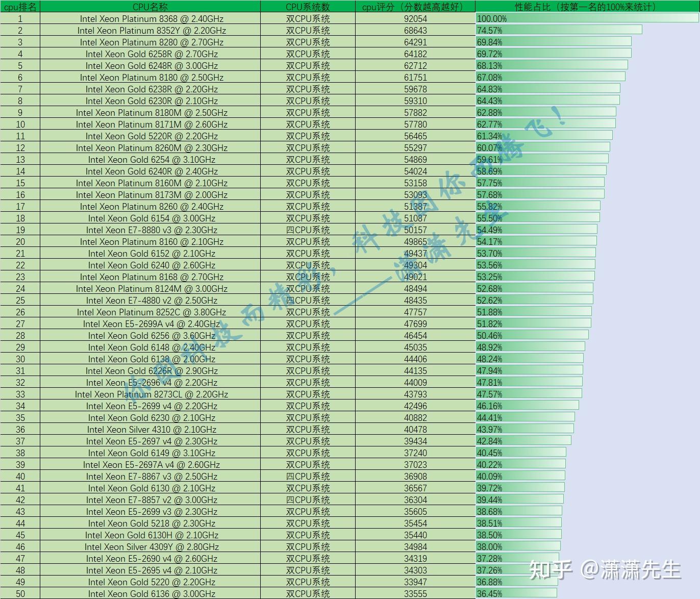Click the "性能占比" column header
700x599 pixels.
coord(587,7)
